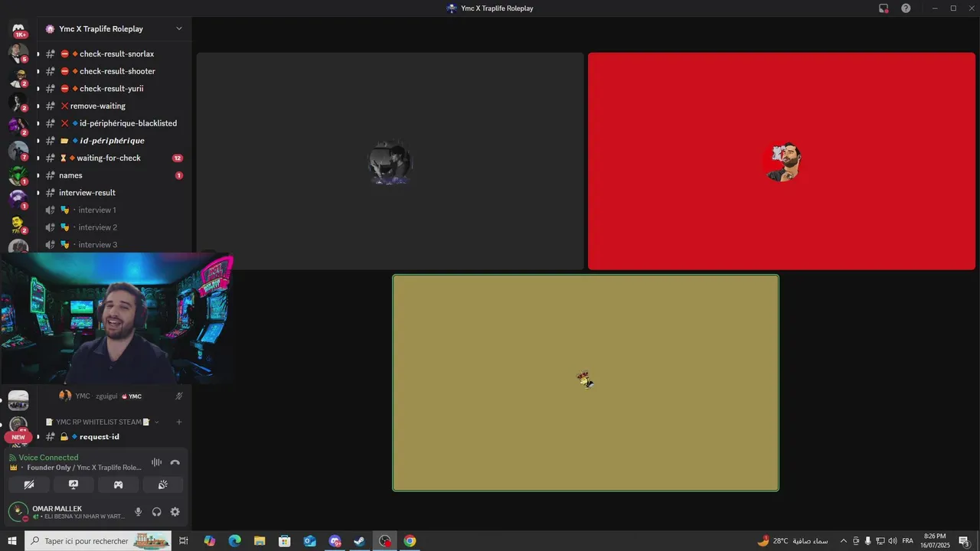The image size is (980, 551).
Task: Focus the red participant video tile
Action: 782,161
